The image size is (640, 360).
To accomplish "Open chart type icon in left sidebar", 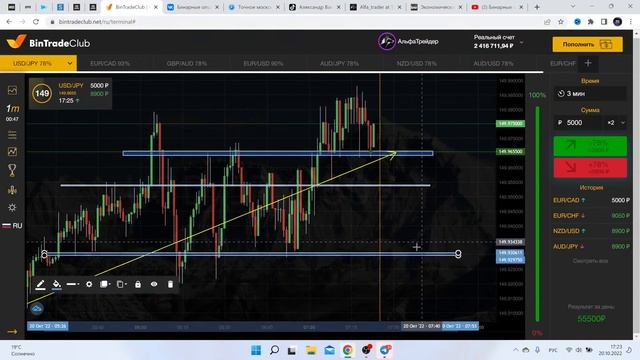I will click(12, 90).
